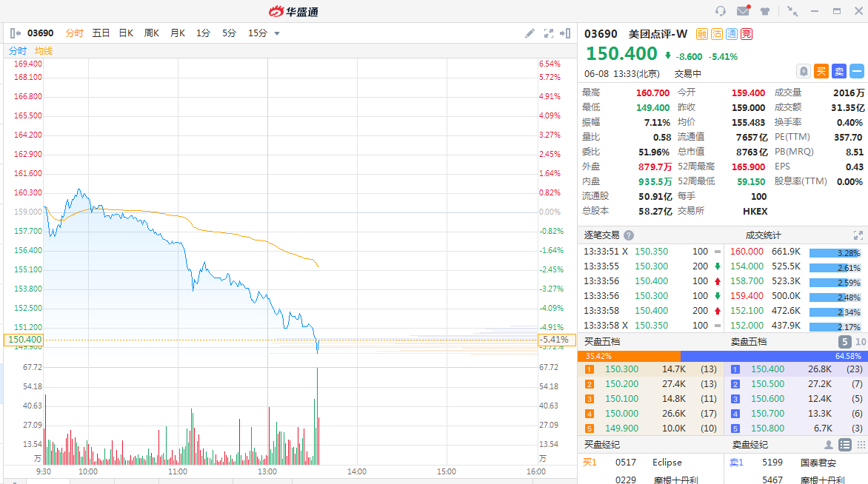This screenshot has height=484, width=868.
Task: Click the 成交额 value 31.35亿
Action: click(x=847, y=108)
